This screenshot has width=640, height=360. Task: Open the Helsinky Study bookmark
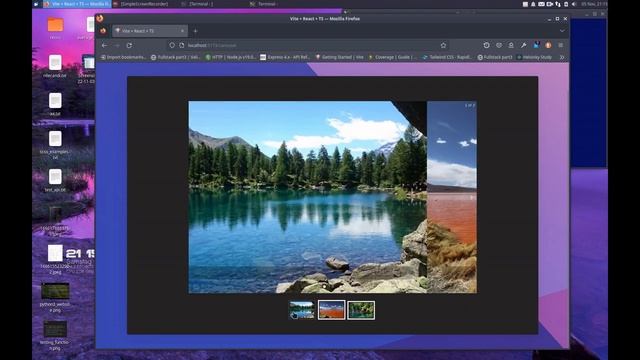click(x=534, y=57)
